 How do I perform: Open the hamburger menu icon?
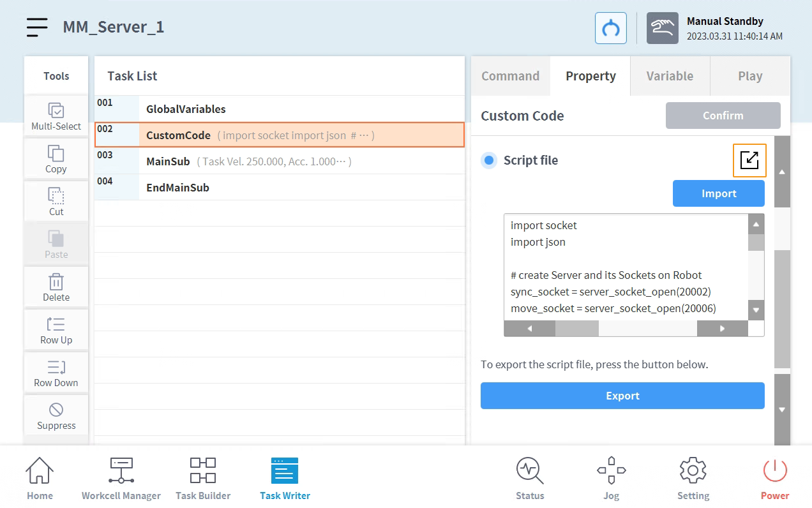click(37, 27)
